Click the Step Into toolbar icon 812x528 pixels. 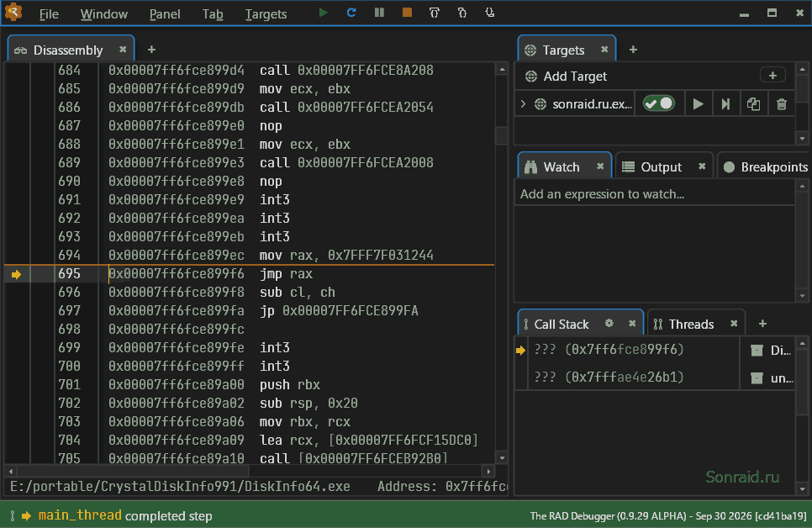tap(462, 13)
